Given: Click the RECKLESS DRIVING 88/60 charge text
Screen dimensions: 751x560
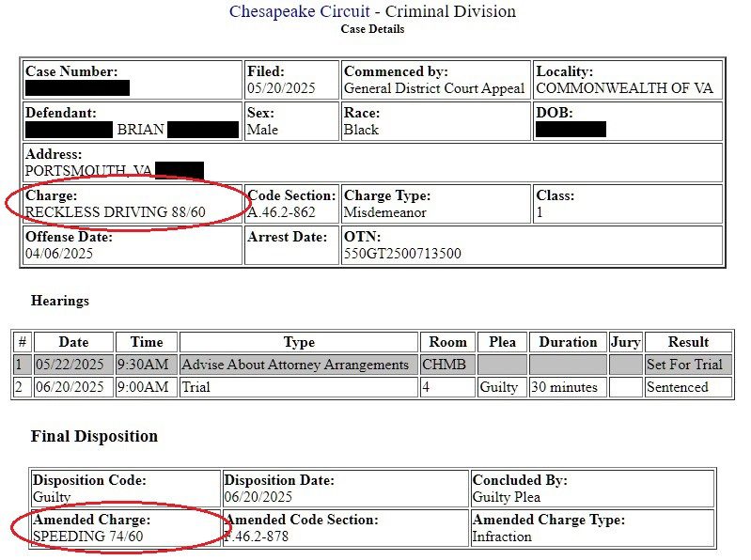Looking at the screenshot, I should [x=115, y=212].
